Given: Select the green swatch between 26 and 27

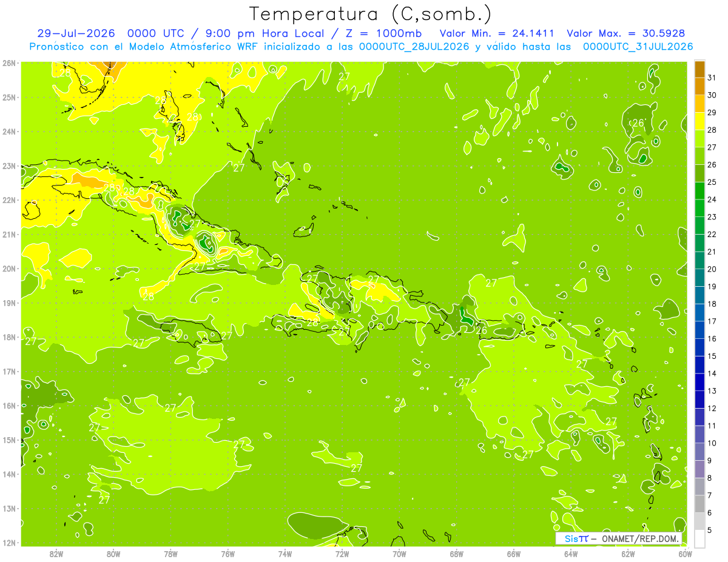Looking at the screenshot, I should coord(699,155).
